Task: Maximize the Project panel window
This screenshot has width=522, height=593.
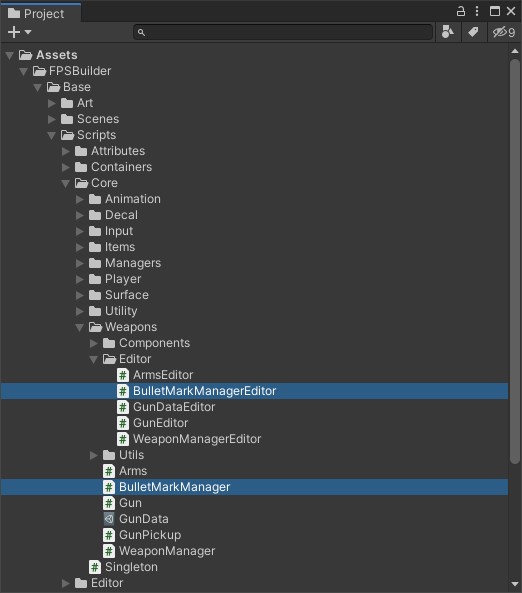Action: click(x=495, y=11)
